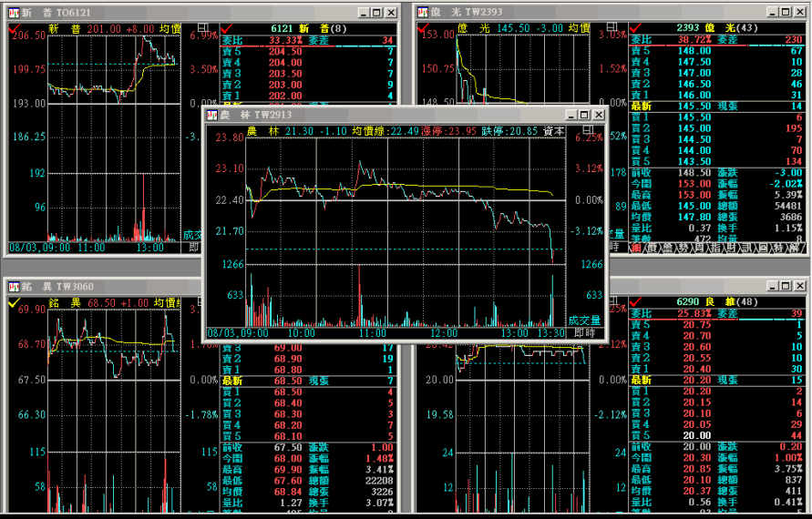This screenshot has width=812, height=519.
Task: Click the 農林 TW2913 window title bar icon
Action: 211,115
